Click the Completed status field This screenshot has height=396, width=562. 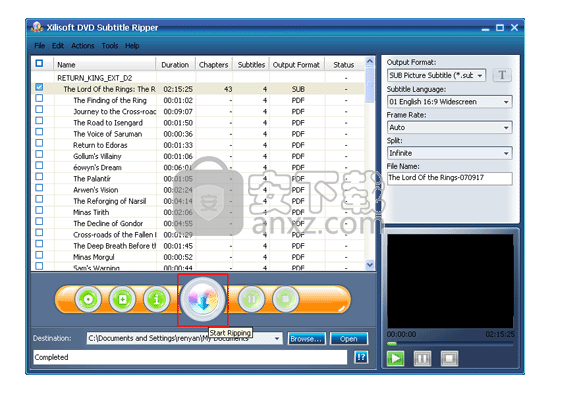tap(190, 357)
